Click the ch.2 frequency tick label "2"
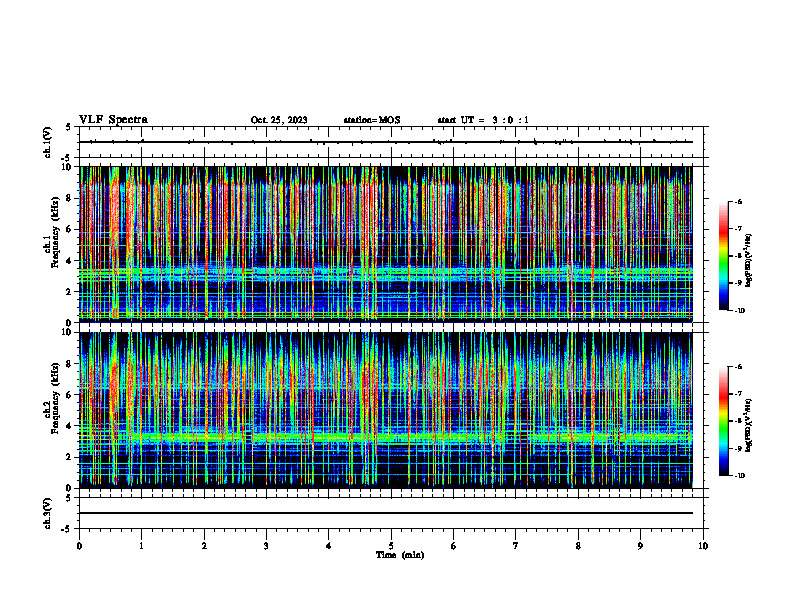The height and width of the screenshot is (612, 792). tap(70, 457)
